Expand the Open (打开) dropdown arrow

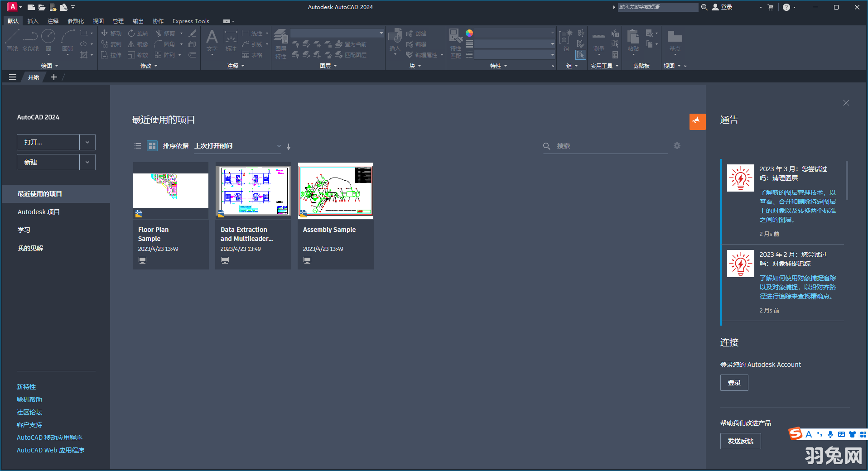tap(87, 142)
